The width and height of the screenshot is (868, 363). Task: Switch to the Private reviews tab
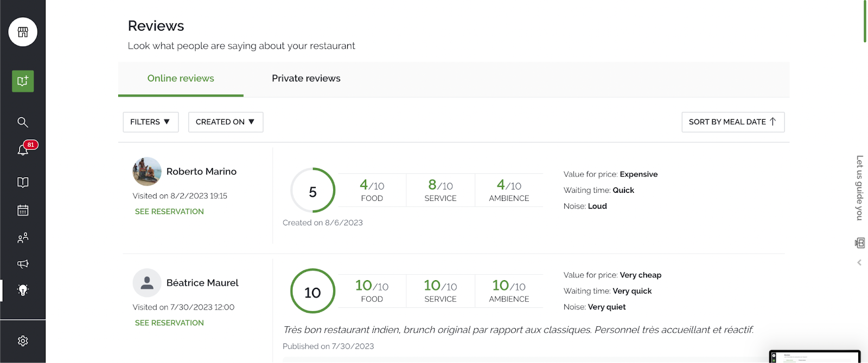(x=306, y=79)
